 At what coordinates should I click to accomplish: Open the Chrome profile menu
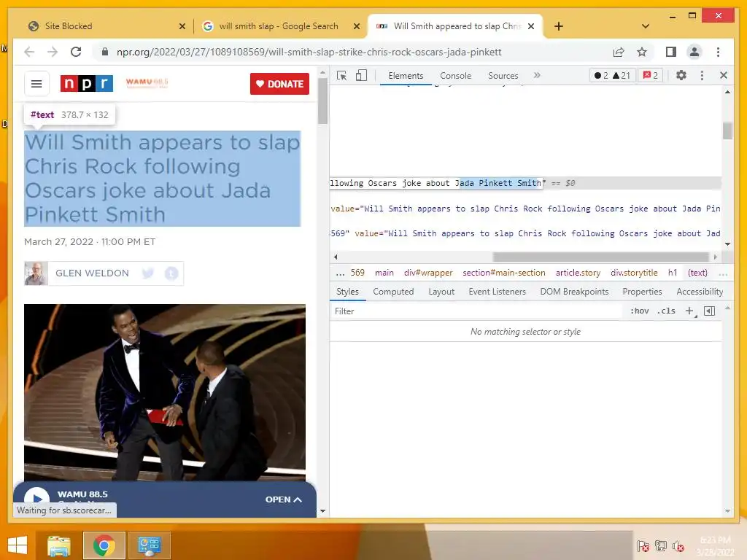pyautogui.click(x=694, y=52)
